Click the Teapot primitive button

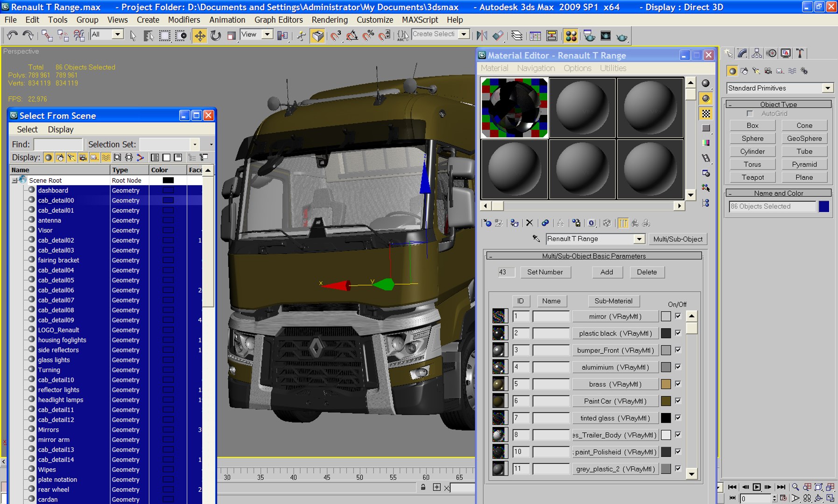753,177
